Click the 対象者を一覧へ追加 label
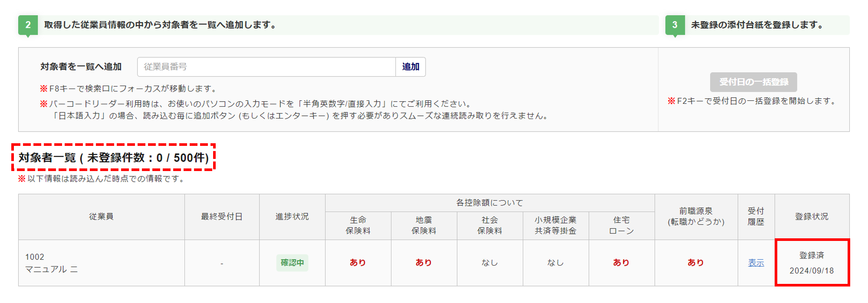 pyautogui.click(x=81, y=67)
